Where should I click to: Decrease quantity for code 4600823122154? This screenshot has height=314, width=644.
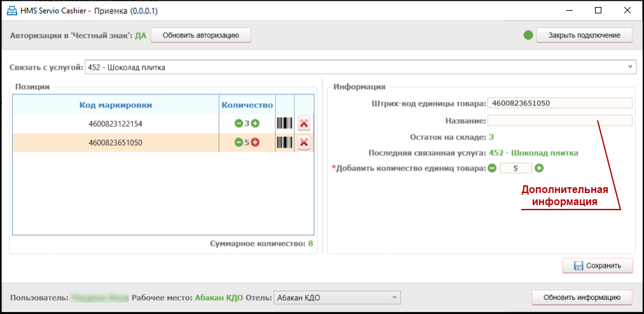tap(238, 124)
